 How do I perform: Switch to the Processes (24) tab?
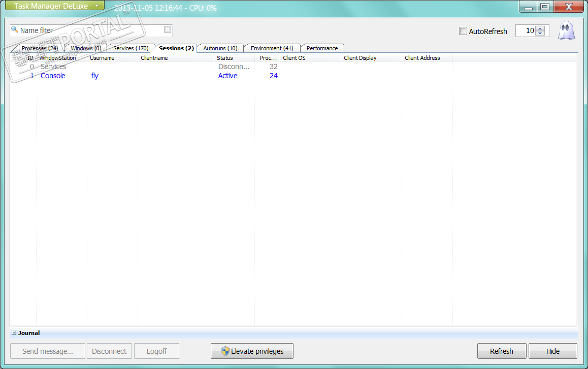click(40, 48)
